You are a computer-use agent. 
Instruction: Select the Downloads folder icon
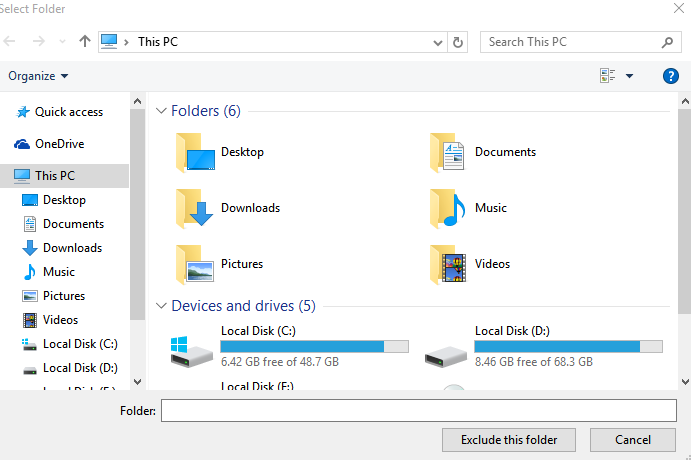pos(195,208)
